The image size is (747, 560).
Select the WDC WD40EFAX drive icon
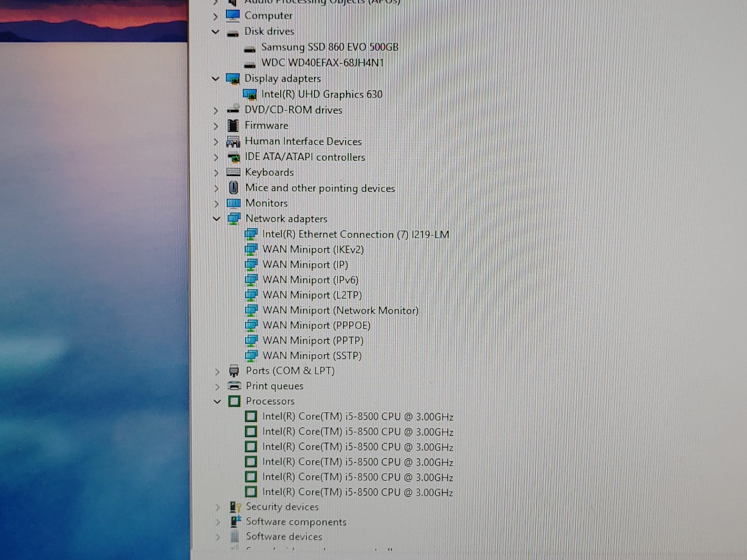point(251,63)
